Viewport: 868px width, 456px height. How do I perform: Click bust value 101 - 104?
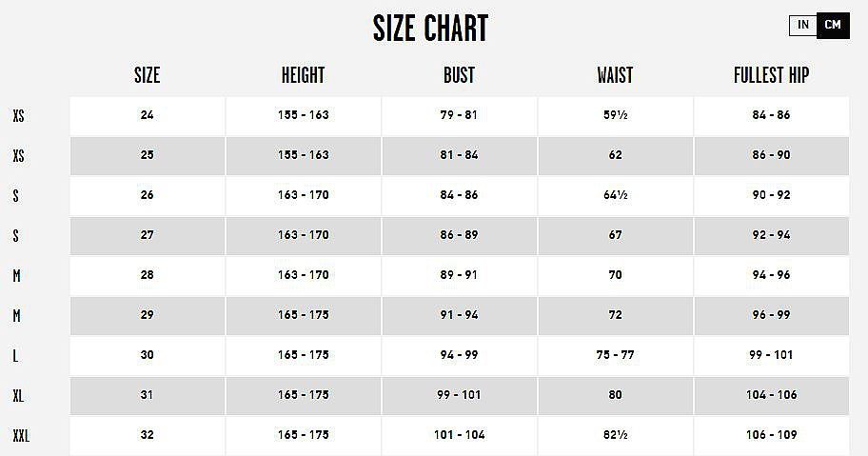pyautogui.click(x=459, y=435)
